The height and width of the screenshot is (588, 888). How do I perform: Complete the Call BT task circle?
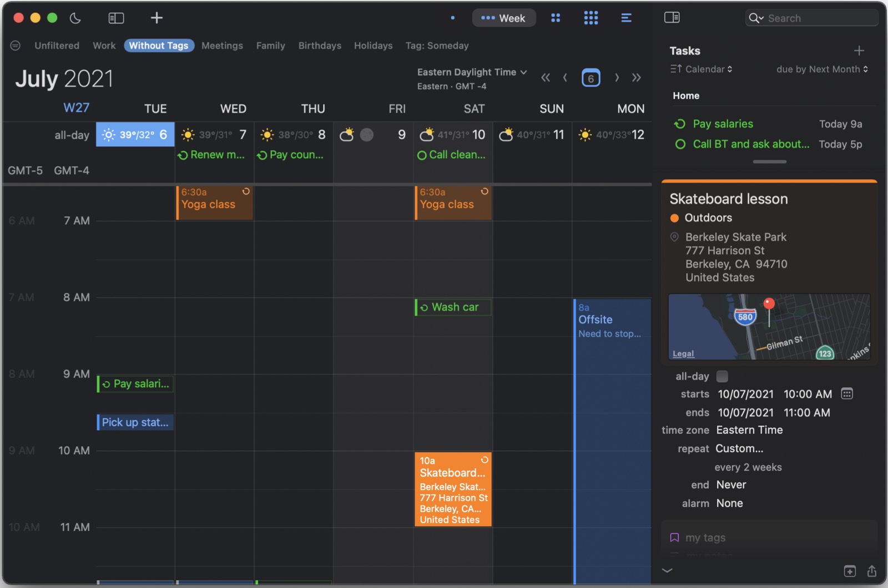[680, 144]
